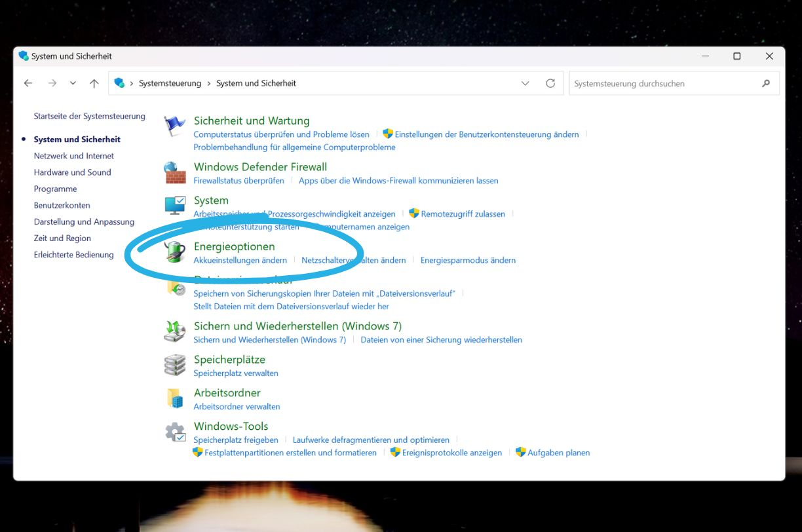This screenshot has width=802, height=532.
Task: Expand chevron before Systemsteuerung in the address bar
Action: [x=132, y=83]
